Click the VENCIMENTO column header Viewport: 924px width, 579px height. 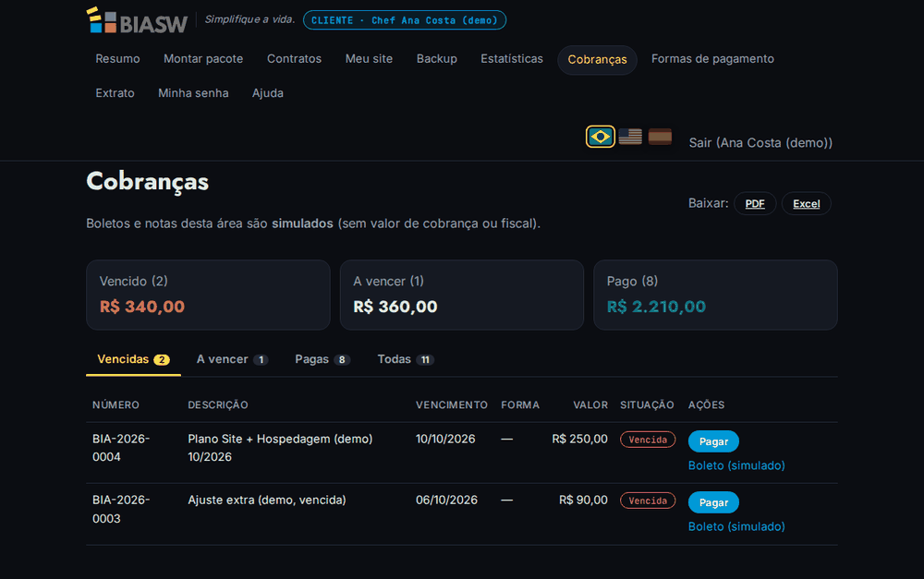point(452,404)
